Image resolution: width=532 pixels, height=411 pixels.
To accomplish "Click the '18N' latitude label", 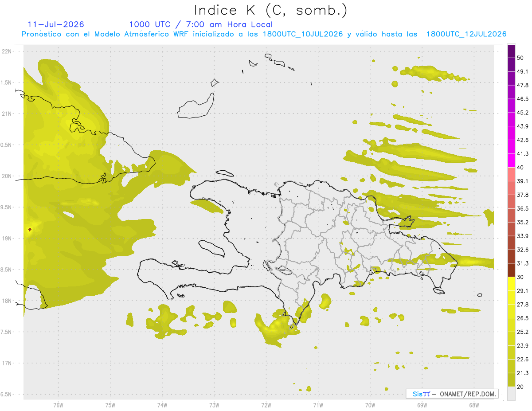I will 7,301.
